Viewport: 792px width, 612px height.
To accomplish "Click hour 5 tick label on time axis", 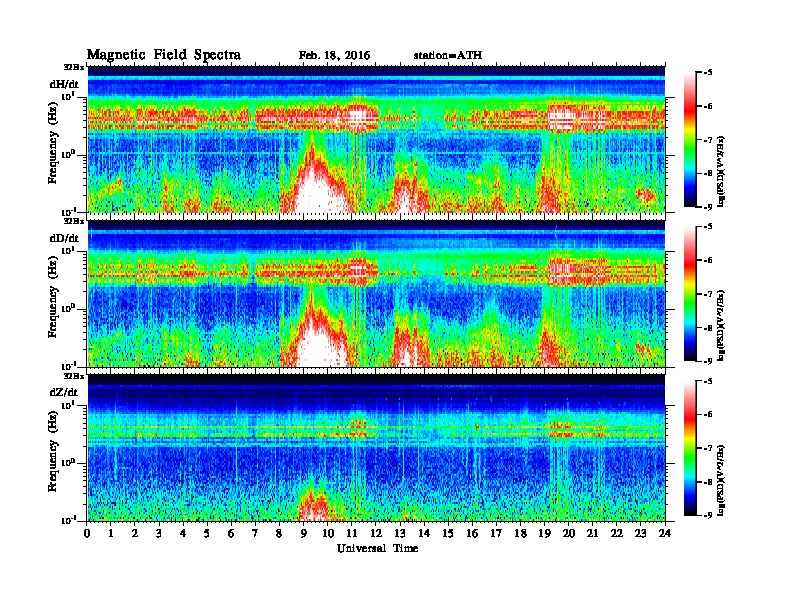I will coord(207,533).
